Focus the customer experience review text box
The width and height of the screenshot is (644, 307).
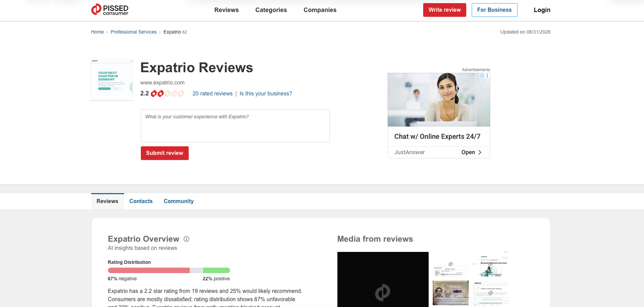(235, 126)
